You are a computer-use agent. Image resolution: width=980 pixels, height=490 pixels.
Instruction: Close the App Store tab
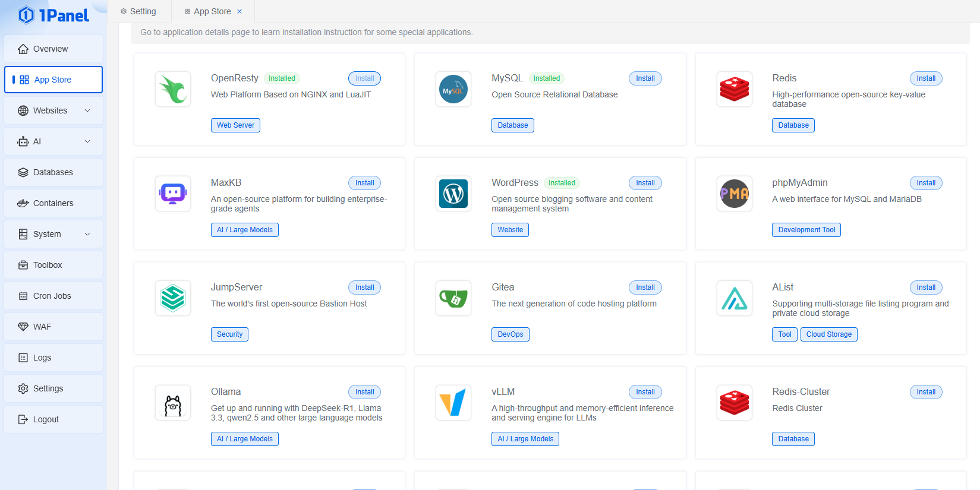coord(240,11)
